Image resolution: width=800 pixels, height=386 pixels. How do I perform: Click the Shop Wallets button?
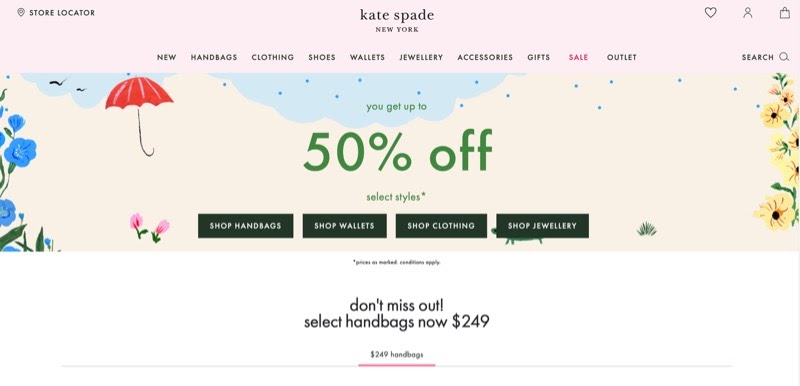pyautogui.click(x=344, y=226)
